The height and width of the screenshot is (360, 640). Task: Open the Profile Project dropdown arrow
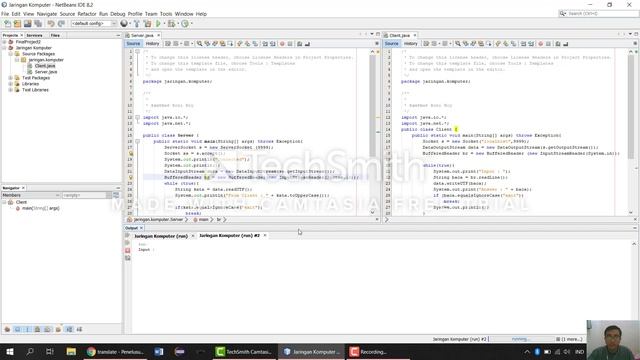click(x=191, y=24)
